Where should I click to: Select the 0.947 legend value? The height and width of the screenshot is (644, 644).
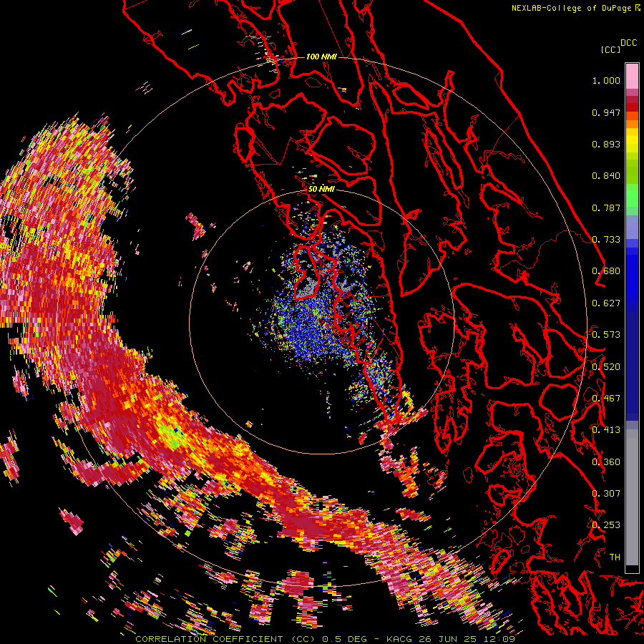[606, 112]
